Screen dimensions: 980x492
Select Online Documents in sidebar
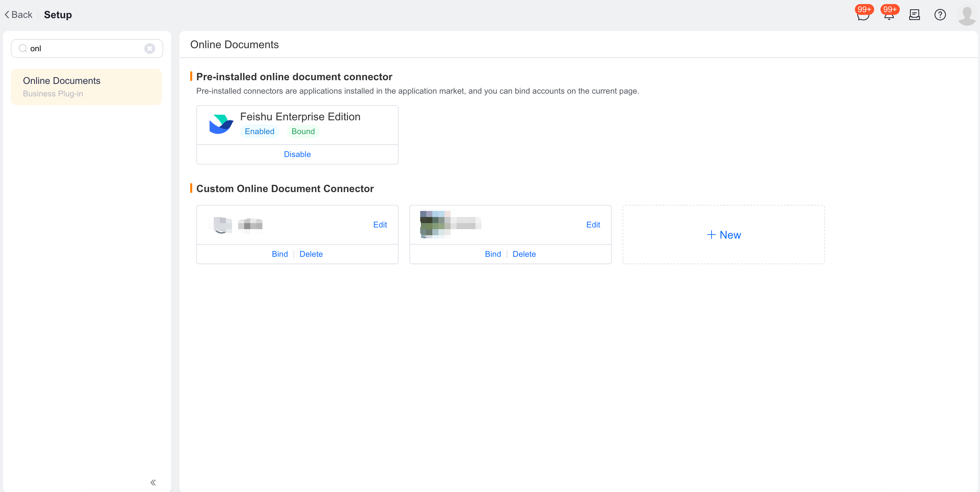point(86,87)
